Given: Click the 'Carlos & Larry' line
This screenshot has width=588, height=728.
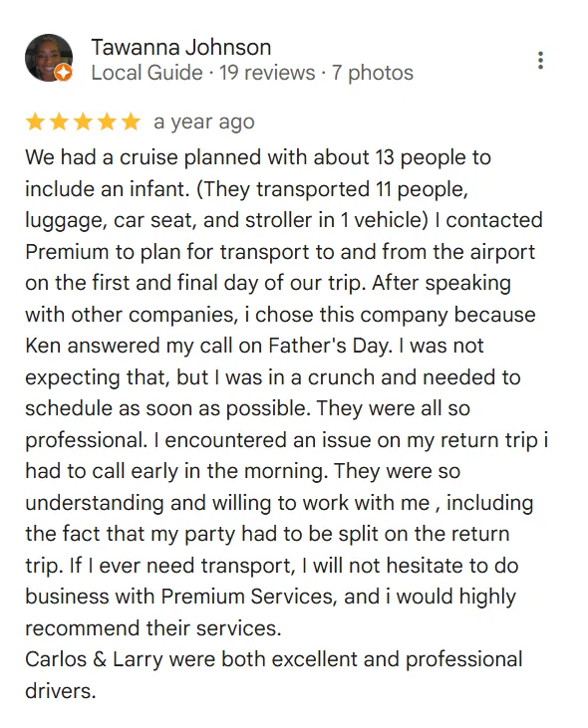Looking at the screenshot, I should [274, 659].
